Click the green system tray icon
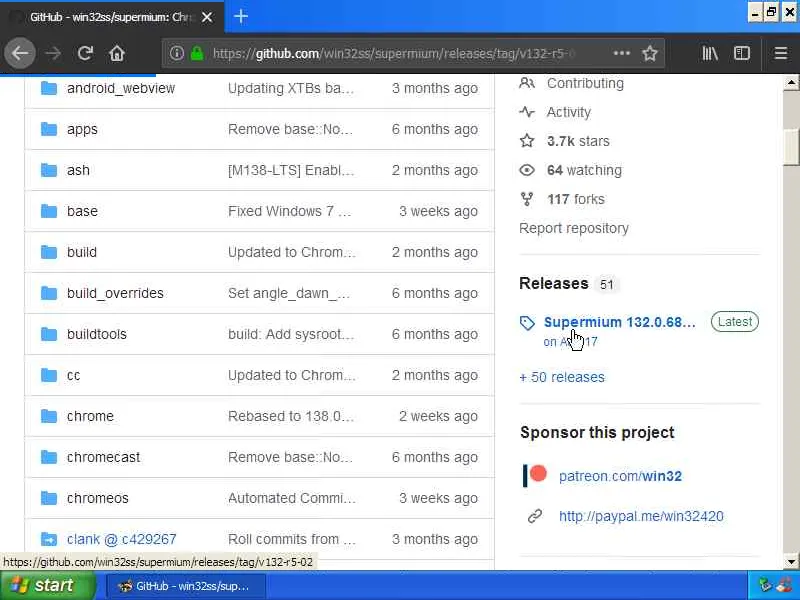 tap(765, 586)
